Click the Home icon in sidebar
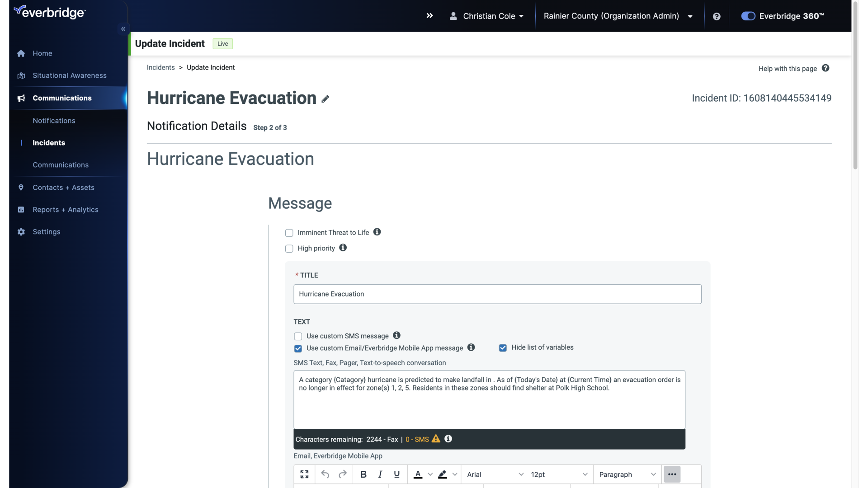 [21, 53]
